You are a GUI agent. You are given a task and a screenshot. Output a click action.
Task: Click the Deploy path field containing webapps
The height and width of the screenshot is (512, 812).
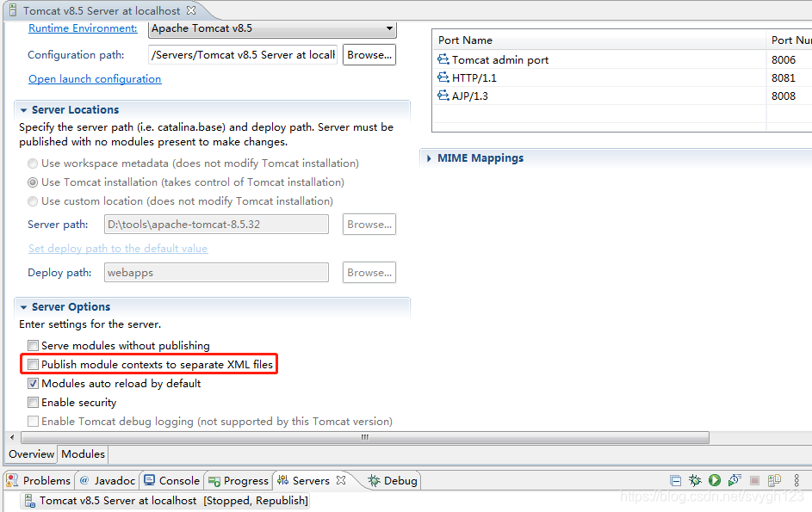coord(216,272)
